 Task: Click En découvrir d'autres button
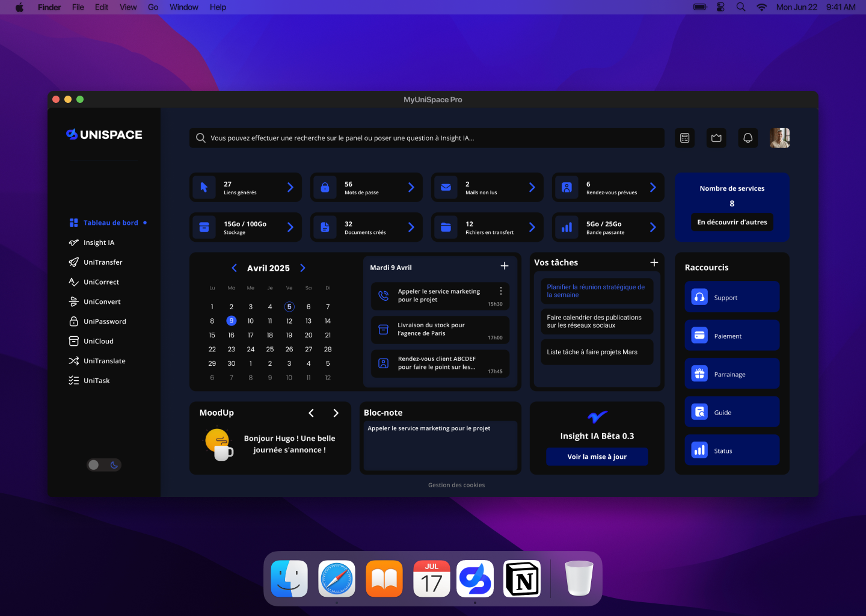[x=732, y=222]
